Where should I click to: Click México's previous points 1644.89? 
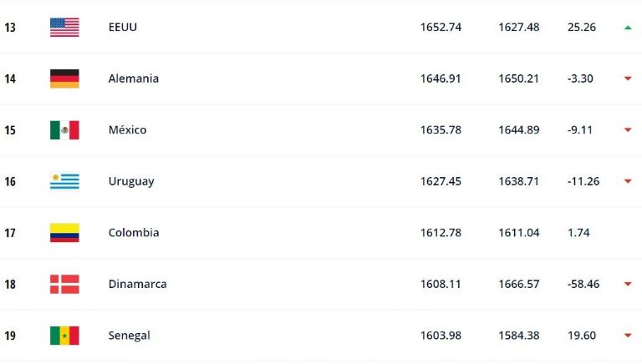coord(518,130)
